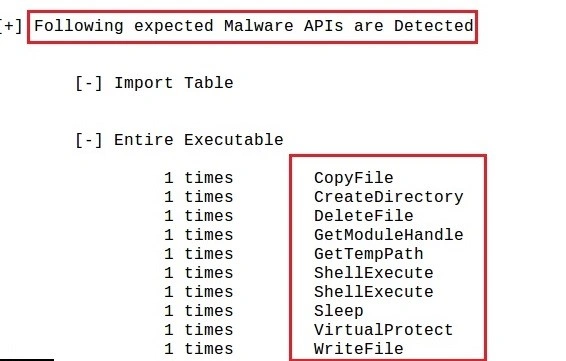Click the DeleteFile API name
The image size is (566, 361).
[363, 216]
